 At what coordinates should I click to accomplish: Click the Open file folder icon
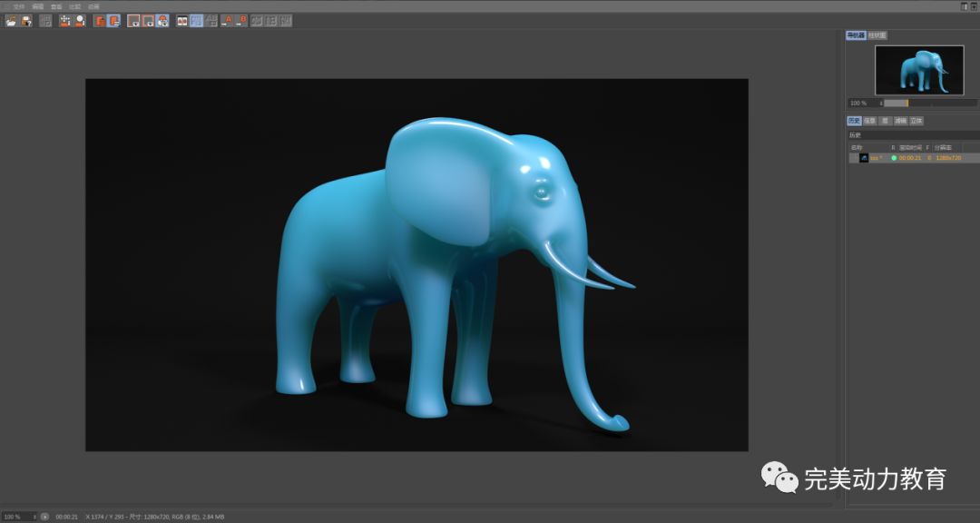11,20
